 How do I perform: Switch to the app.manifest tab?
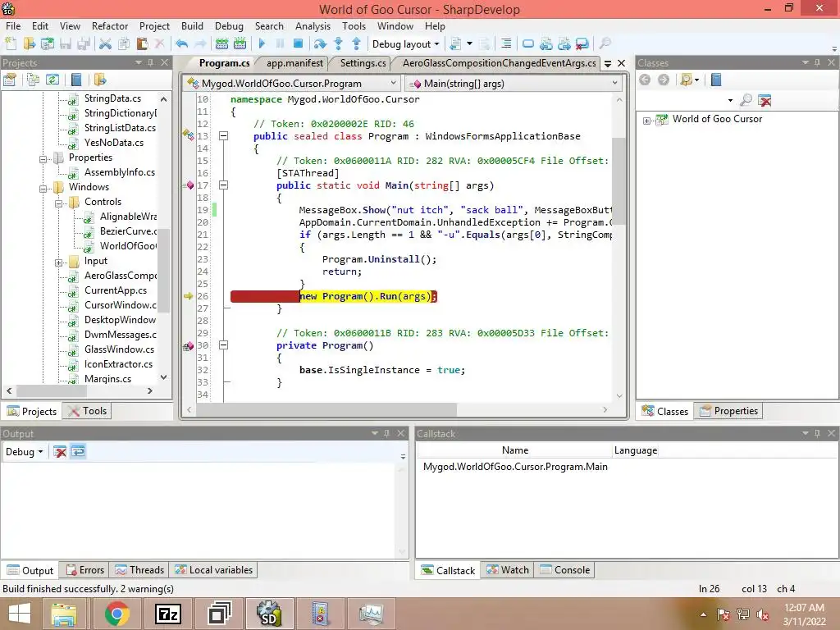(x=294, y=63)
